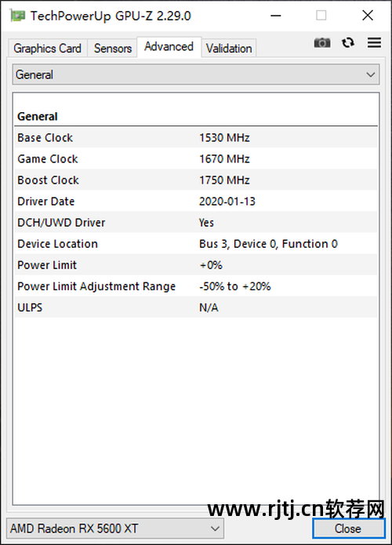Click the refresh arrows icon
The width and height of the screenshot is (392, 545).
[348, 43]
